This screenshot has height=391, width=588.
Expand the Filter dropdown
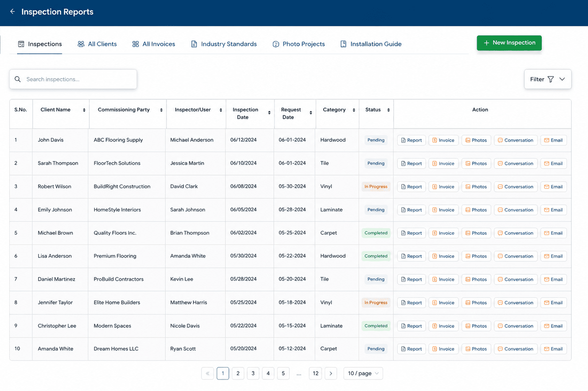pyautogui.click(x=547, y=79)
